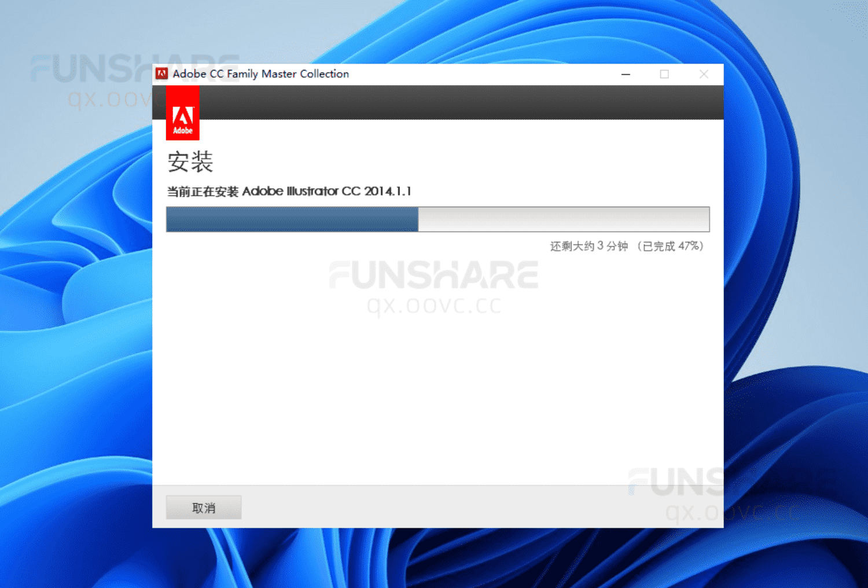The image size is (868, 588).
Task: Click the '还剩大约 3 分钟 (已完成 47%)' text
Action: pyautogui.click(x=627, y=246)
